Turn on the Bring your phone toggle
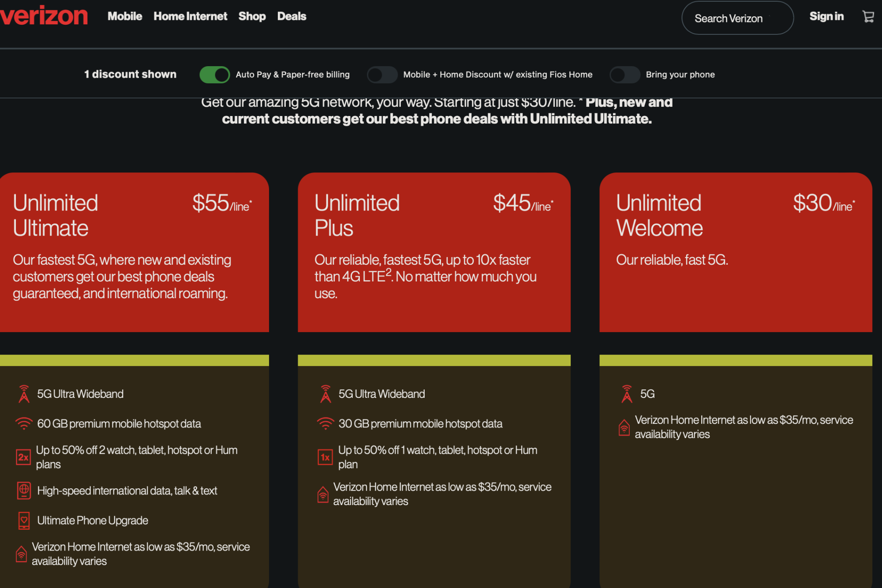Viewport: 882px width, 588px height. click(x=625, y=75)
